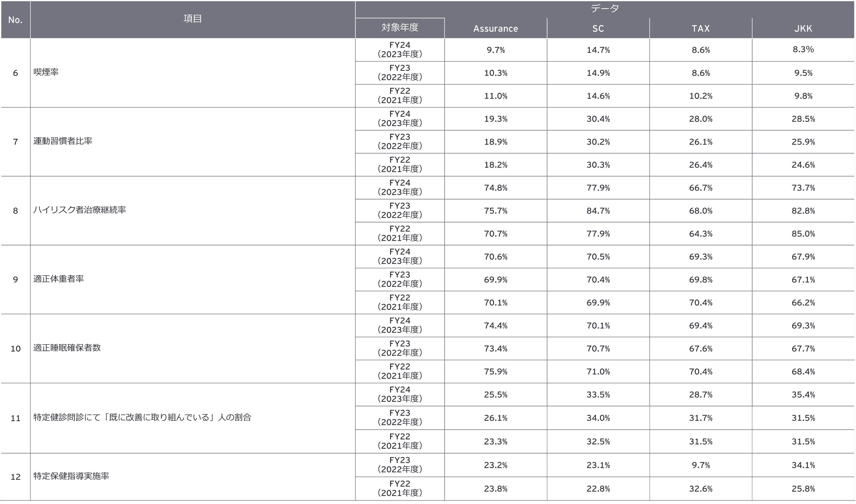Screen dimensions: 856x504
Task: Click the No. column header
Action: 15,20
